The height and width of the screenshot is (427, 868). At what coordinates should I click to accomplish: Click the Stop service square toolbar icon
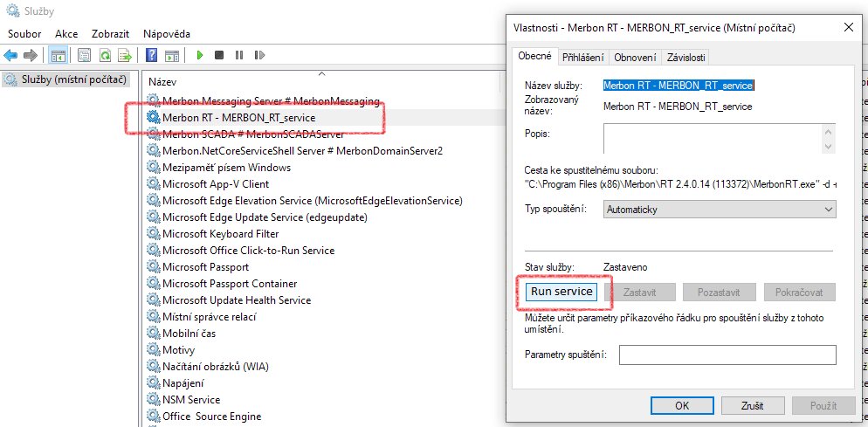pyautogui.click(x=219, y=55)
